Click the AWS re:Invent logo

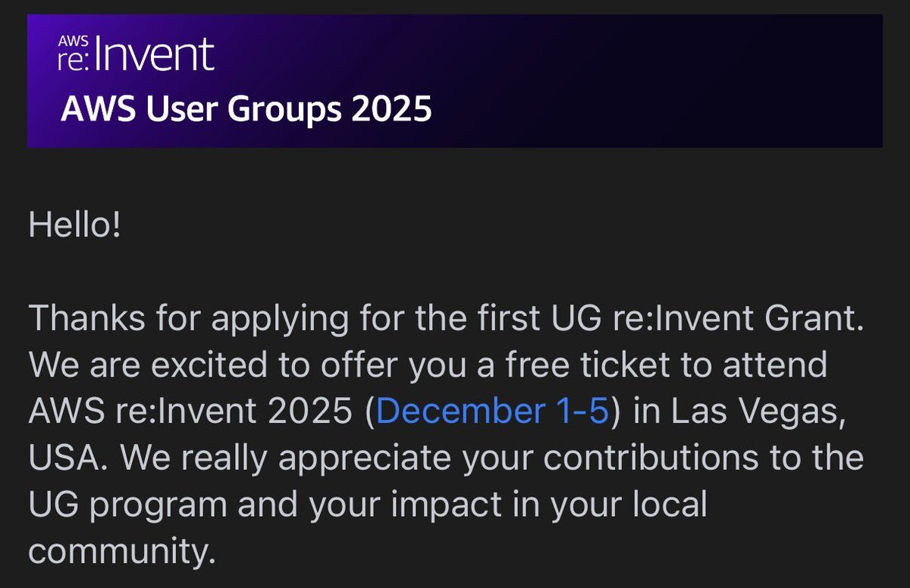[136, 54]
